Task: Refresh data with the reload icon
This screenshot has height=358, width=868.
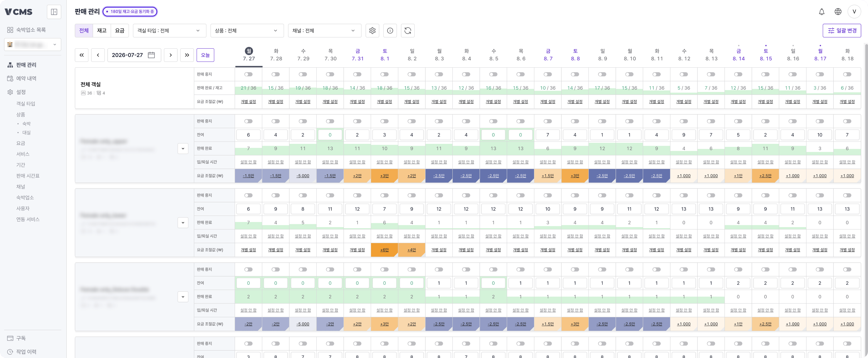Action: click(x=408, y=31)
